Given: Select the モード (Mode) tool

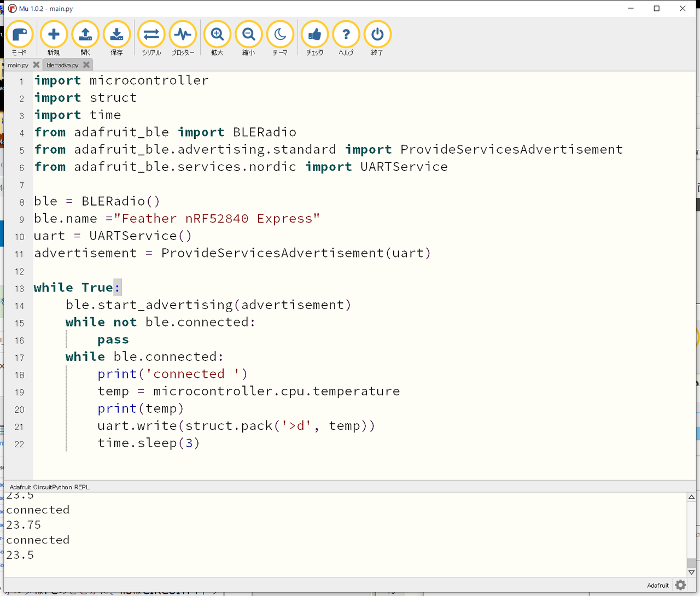Looking at the screenshot, I should point(20,34).
